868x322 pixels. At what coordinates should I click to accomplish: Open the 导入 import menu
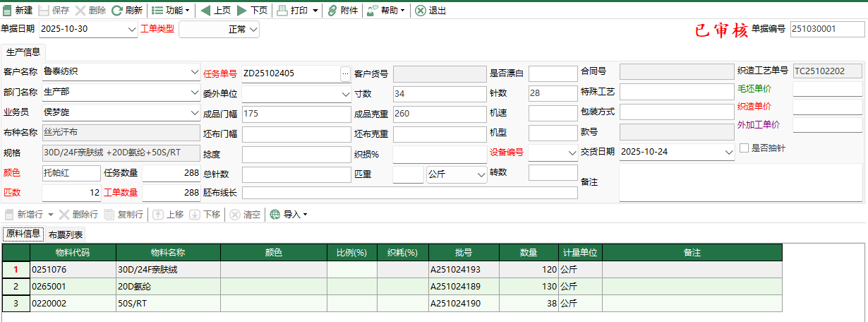pyautogui.click(x=289, y=215)
